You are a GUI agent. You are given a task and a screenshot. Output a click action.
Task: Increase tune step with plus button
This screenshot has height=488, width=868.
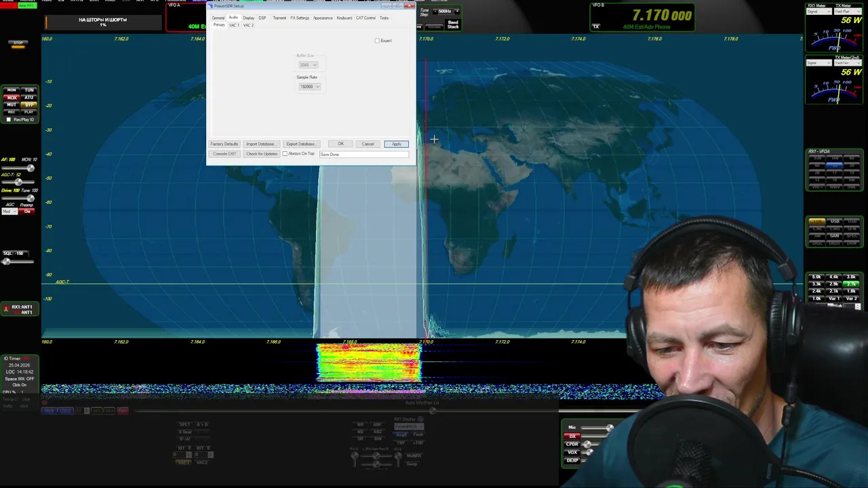(457, 12)
